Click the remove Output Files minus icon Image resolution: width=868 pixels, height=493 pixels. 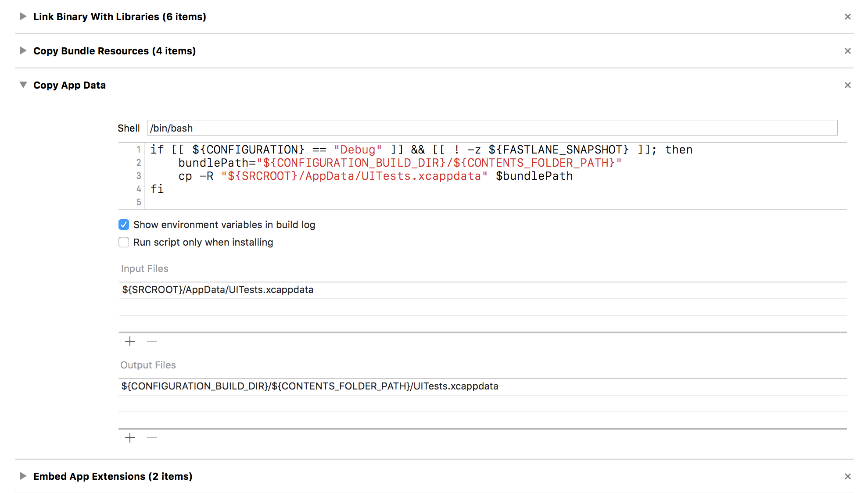click(151, 438)
